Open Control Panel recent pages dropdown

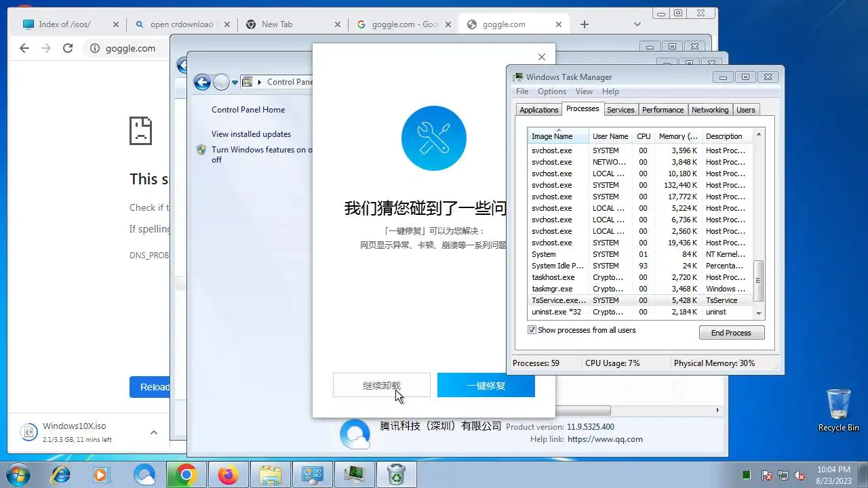(235, 83)
